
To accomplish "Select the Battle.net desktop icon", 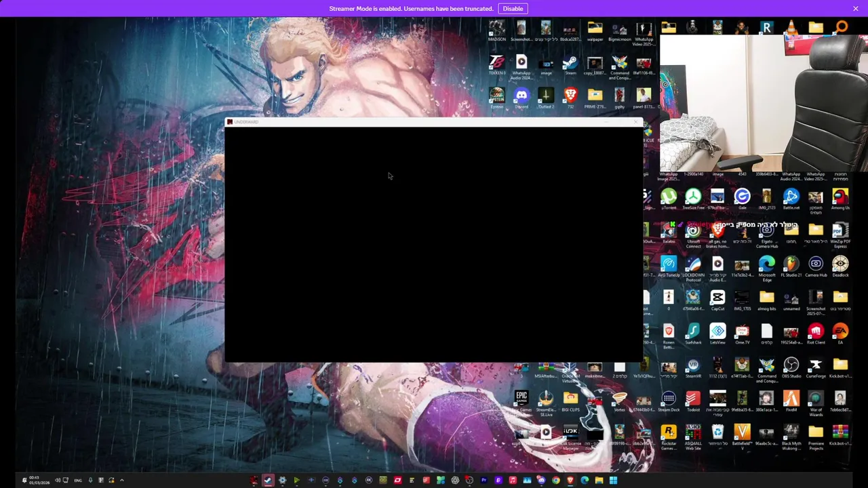I will [x=791, y=200].
